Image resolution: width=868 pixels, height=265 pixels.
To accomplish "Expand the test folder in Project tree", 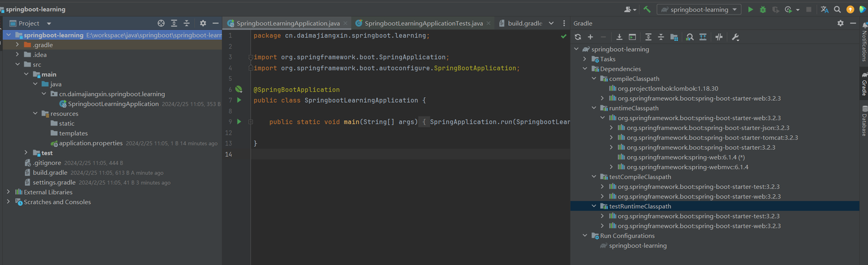I will (26, 153).
